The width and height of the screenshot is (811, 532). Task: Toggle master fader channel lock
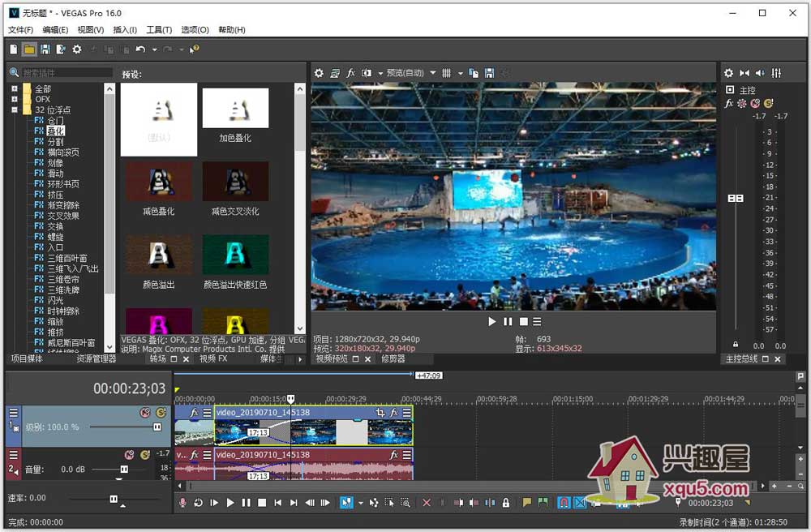[736, 345]
